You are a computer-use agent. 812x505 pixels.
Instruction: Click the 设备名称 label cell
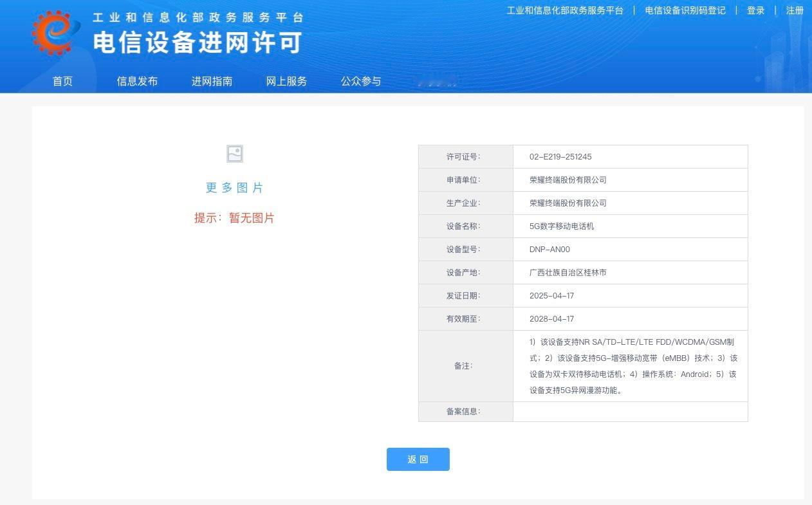466,226
